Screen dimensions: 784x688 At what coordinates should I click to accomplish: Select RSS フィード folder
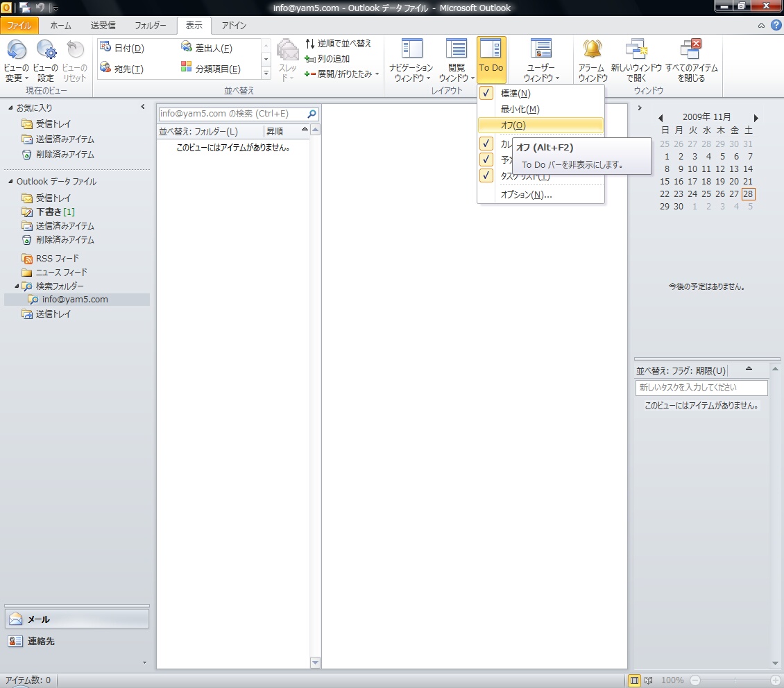[x=50, y=258]
